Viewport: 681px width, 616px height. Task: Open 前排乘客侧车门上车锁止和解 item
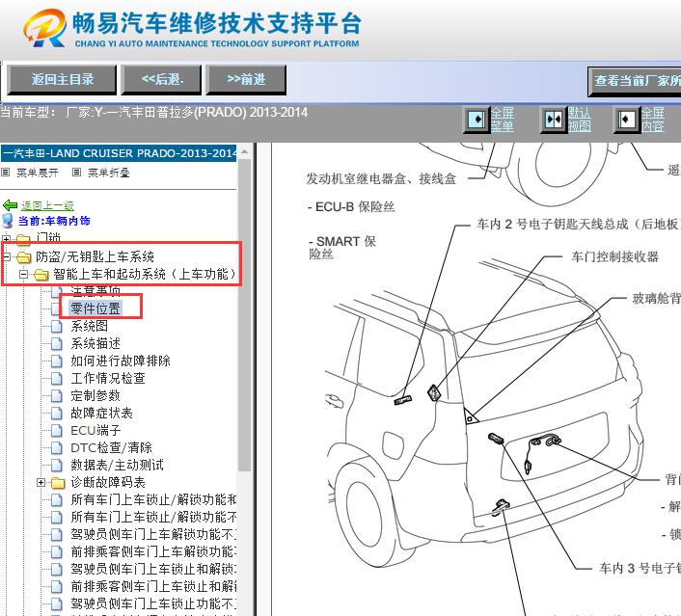(x=153, y=586)
